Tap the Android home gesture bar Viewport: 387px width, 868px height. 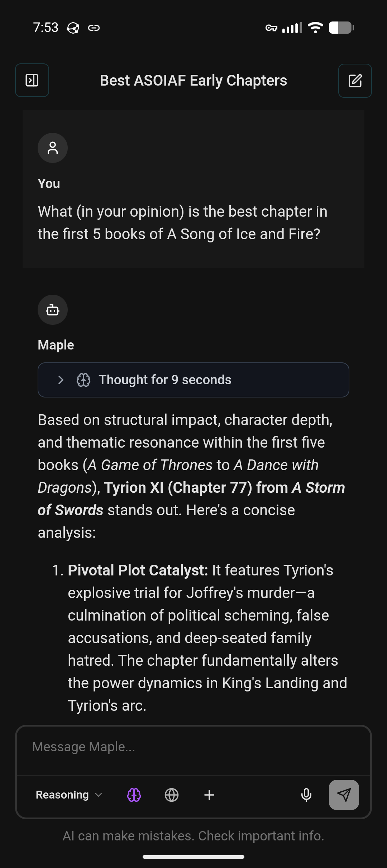193,857
